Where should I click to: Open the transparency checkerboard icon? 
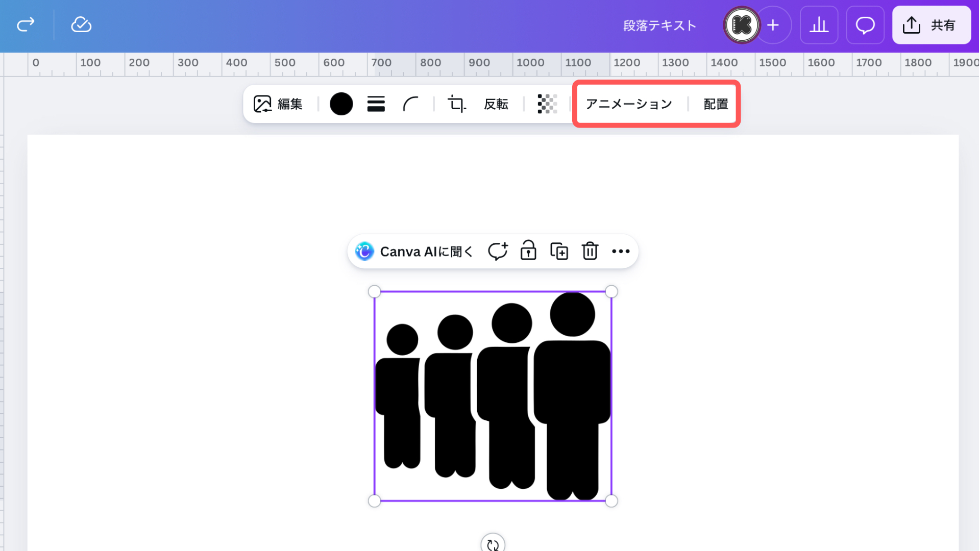pos(547,104)
